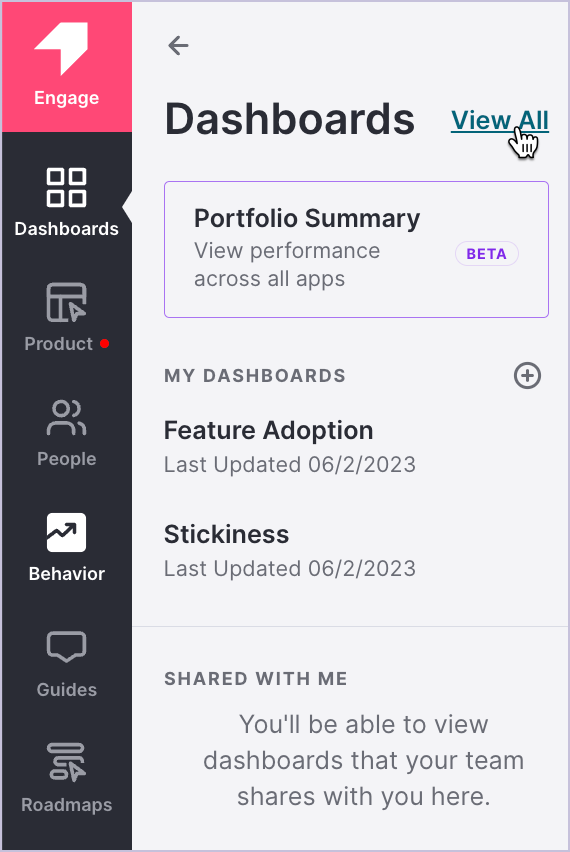Click the Shared With Me section header
The image size is (570, 852).
[256, 679]
